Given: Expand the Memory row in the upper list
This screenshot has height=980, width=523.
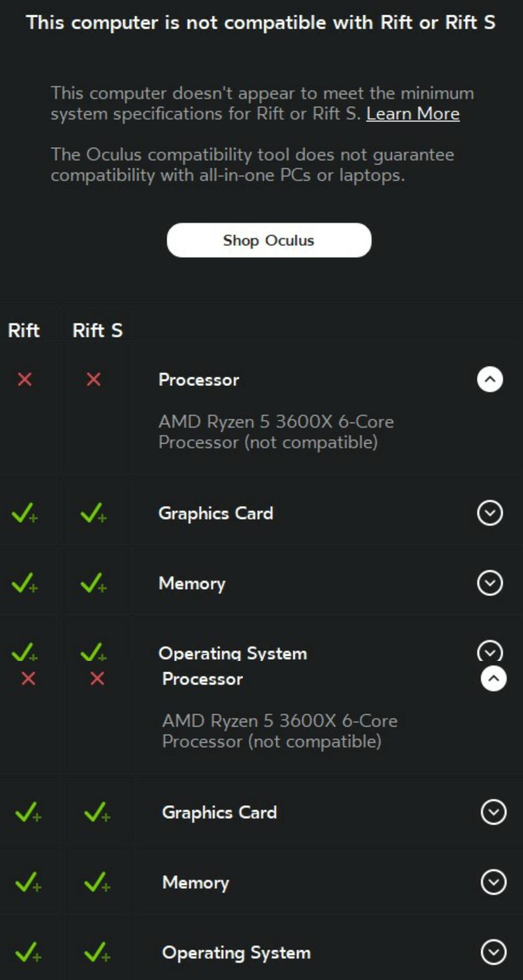Looking at the screenshot, I should click(x=490, y=583).
